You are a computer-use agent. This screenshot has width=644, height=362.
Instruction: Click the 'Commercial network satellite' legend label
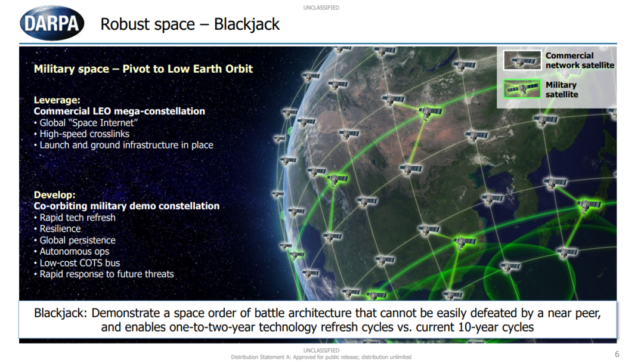coord(580,60)
